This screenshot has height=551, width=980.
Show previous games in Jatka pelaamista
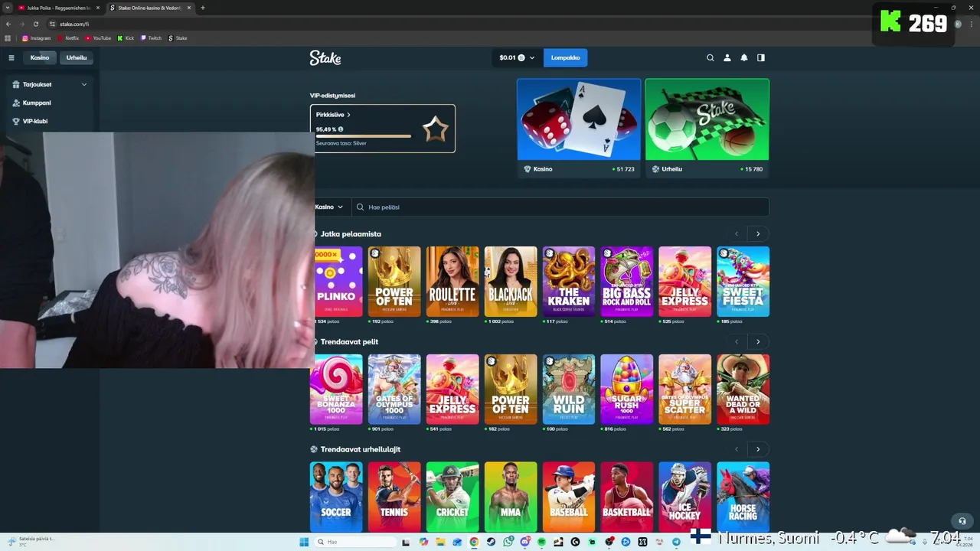coord(737,233)
